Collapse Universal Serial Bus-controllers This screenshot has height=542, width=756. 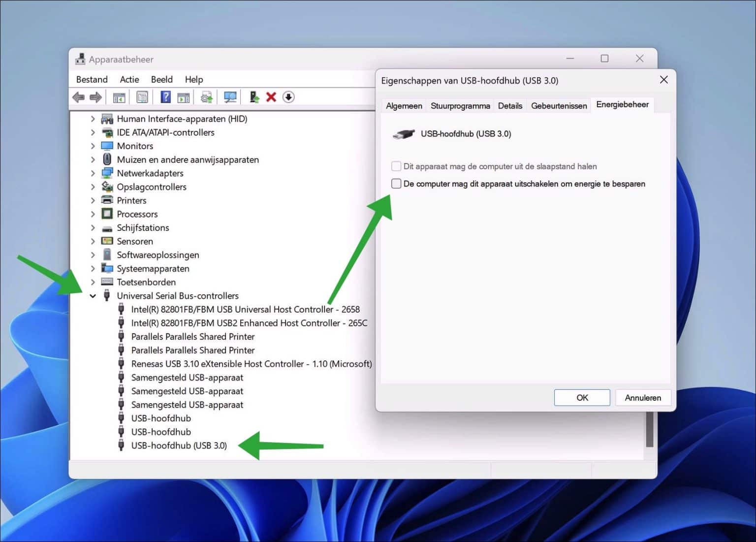point(93,295)
